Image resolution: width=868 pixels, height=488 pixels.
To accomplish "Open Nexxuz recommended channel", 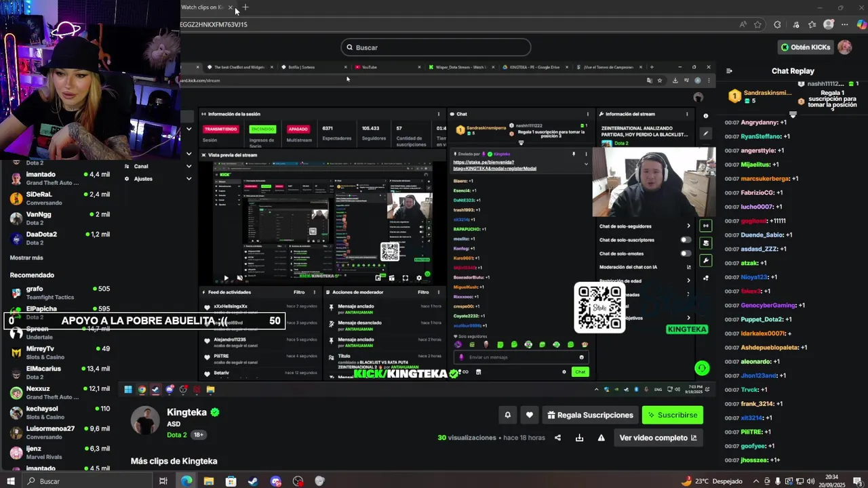I will [x=60, y=392].
